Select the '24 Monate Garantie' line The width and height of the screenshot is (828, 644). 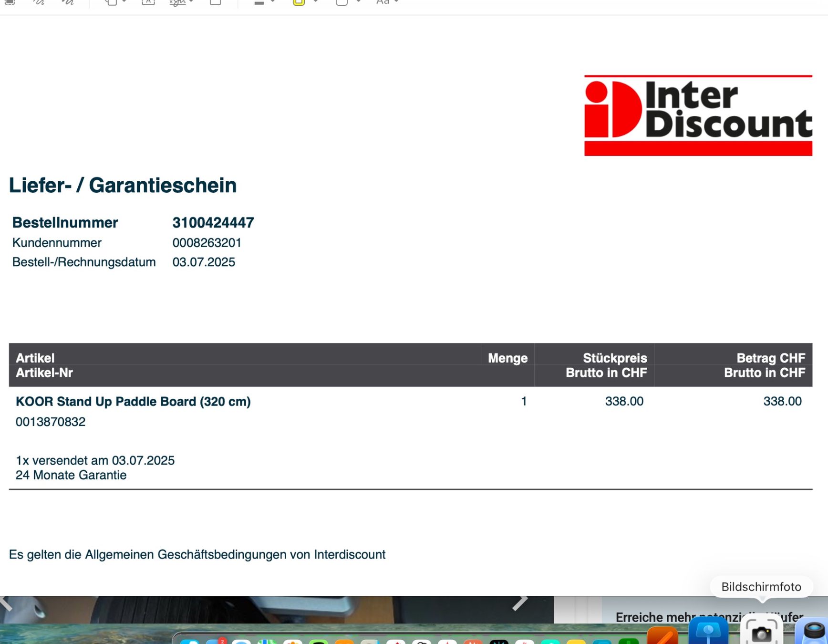(71, 475)
